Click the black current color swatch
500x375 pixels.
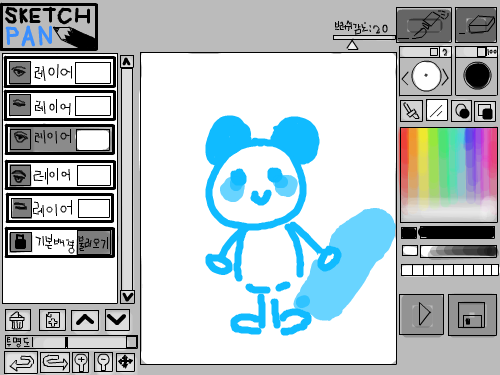click(409, 233)
